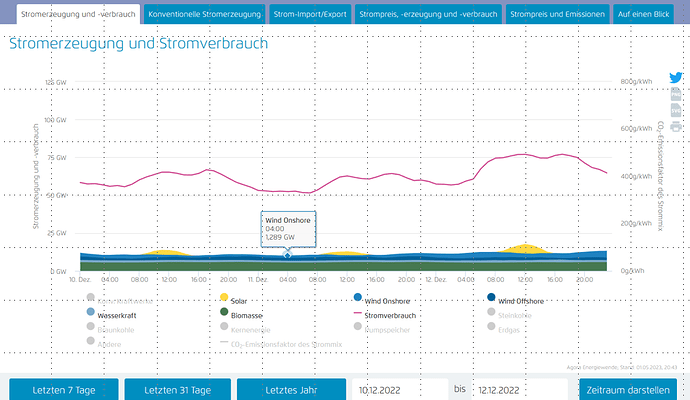Toggle Wind Offshore legend entry
Viewport: 690px width, 400px height.
coord(524,299)
